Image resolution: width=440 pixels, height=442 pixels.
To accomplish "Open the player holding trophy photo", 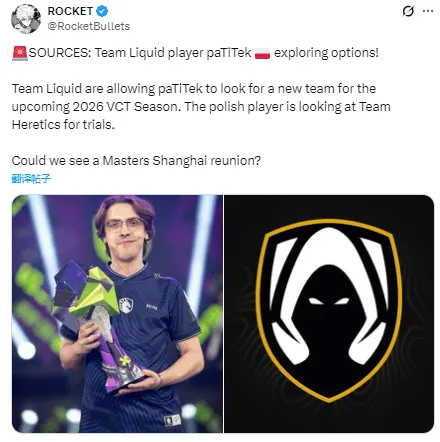I will [117, 314].
